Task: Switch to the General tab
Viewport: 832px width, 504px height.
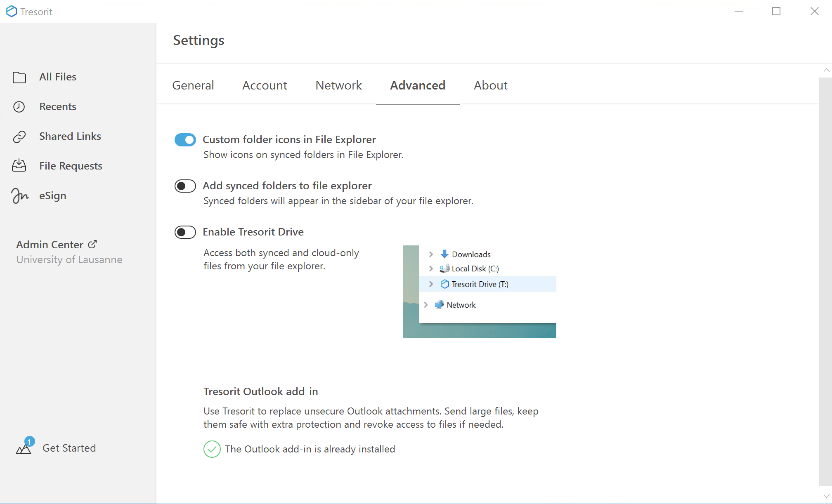Action: (x=193, y=85)
